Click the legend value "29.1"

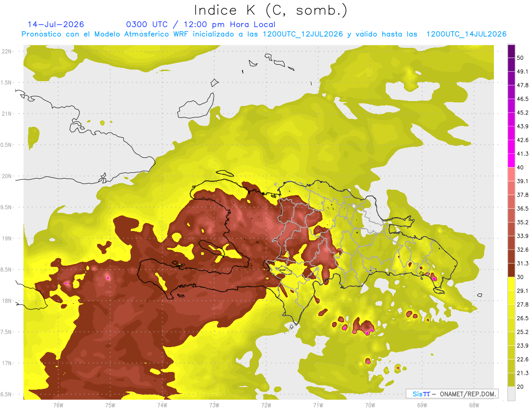(x=522, y=291)
